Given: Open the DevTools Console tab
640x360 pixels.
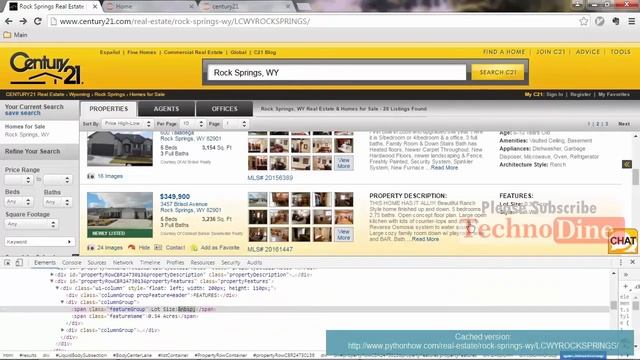Looking at the screenshot, I should pyautogui.click(x=71, y=262).
